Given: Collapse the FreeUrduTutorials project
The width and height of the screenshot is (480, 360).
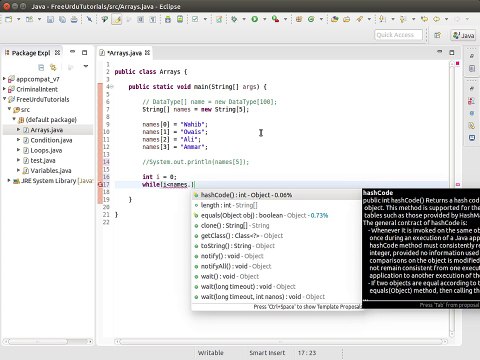Looking at the screenshot, I should pyautogui.click(x=4, y=99).
